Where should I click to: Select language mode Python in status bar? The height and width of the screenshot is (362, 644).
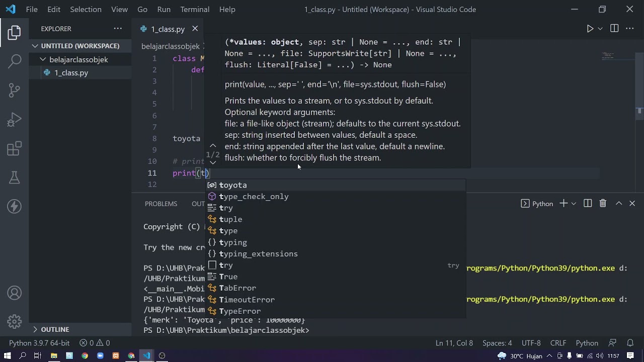(x=587, y=343)
